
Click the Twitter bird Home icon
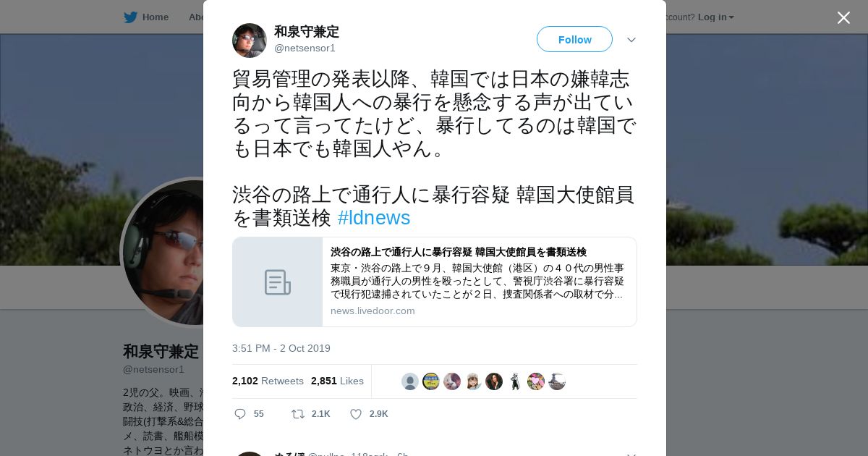(130, 17)
